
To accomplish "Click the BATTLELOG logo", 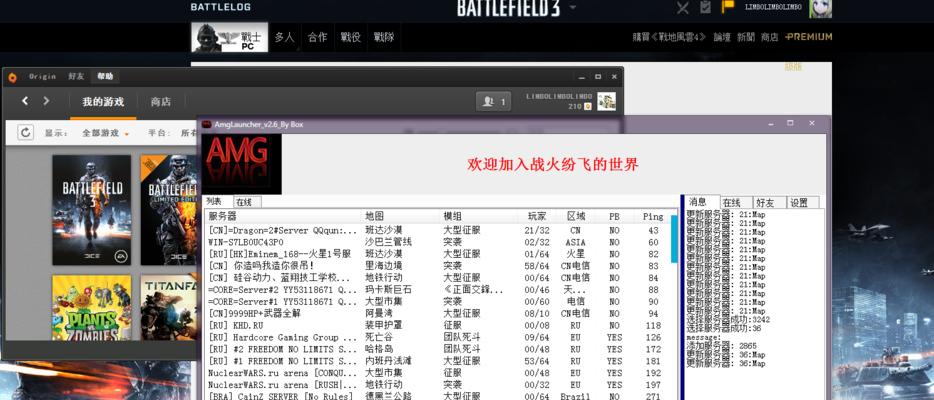I will 220,7.
